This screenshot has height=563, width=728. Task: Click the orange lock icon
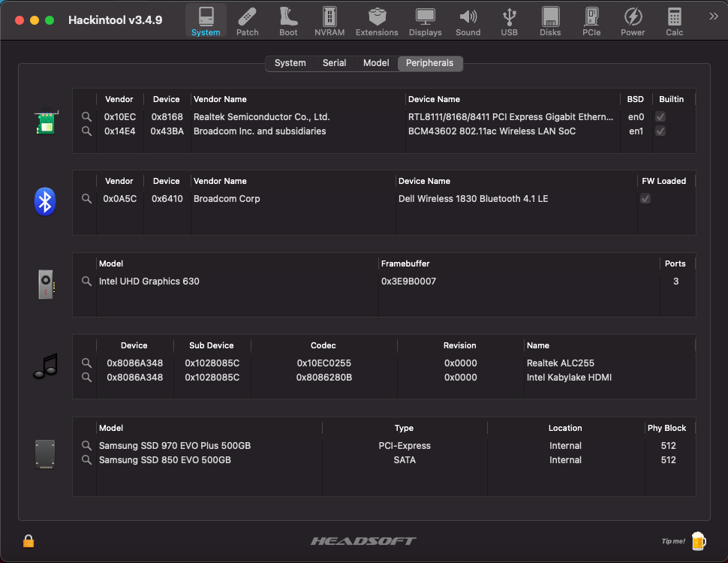click(29, 540)
